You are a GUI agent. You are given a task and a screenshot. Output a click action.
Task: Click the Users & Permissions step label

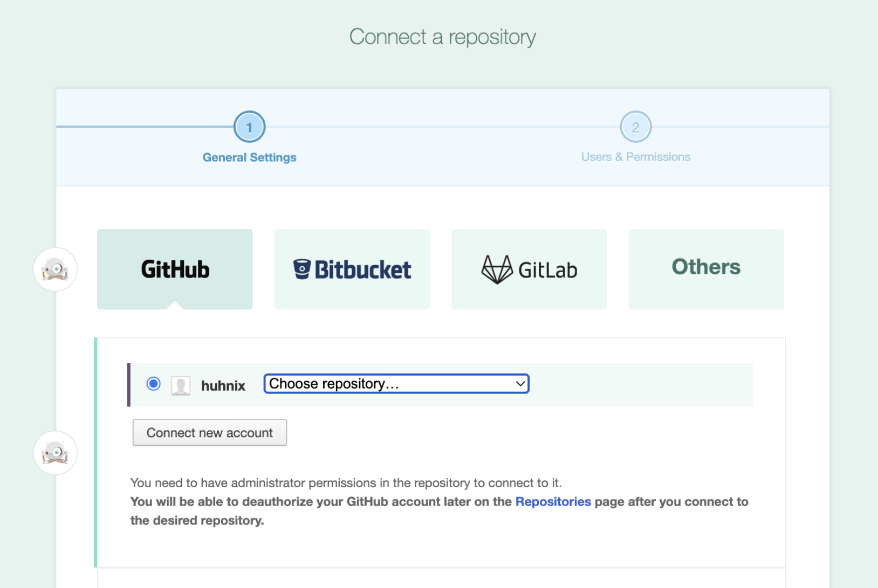[635, 156]
